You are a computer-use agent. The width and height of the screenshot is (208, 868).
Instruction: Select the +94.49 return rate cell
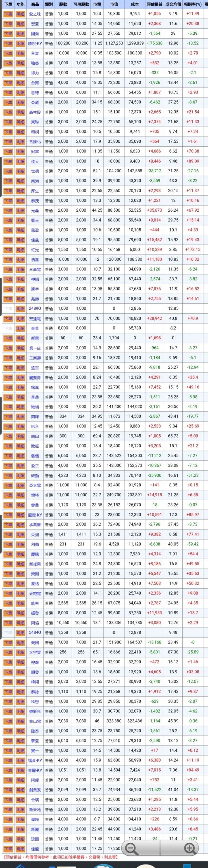pyautogui.click(x=193, y=770)
